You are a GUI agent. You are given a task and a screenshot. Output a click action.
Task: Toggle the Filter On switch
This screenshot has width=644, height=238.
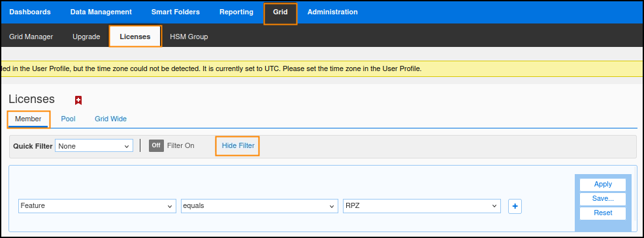click(156, 145)
